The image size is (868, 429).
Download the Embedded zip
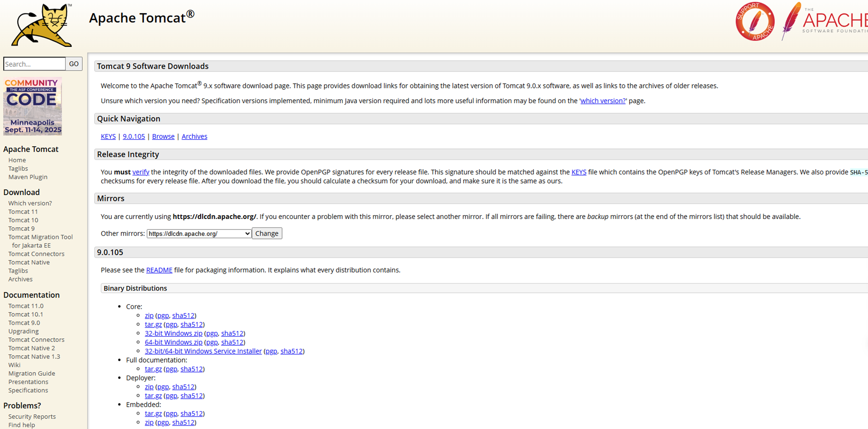coord(149,422)
